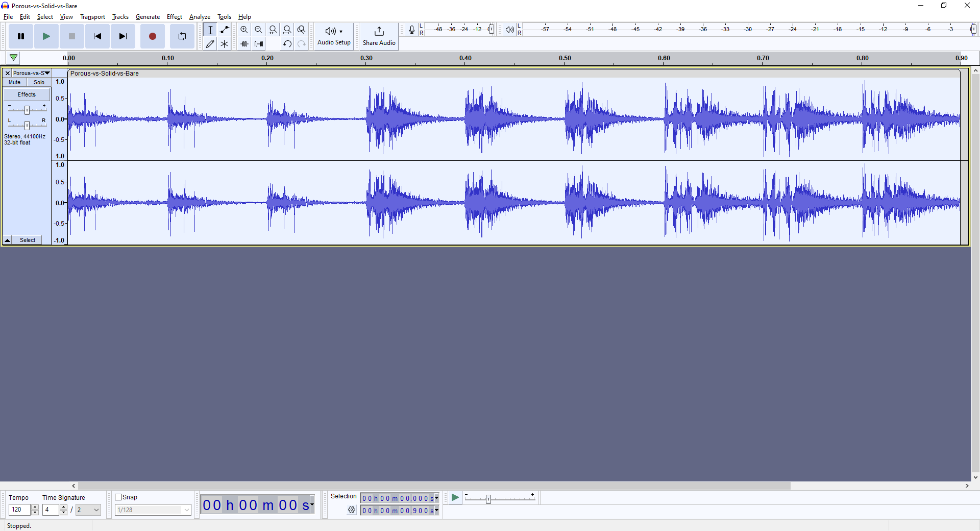Open the Tracks menu
Screen dimensions: 980x531
[x=120, y=17]
